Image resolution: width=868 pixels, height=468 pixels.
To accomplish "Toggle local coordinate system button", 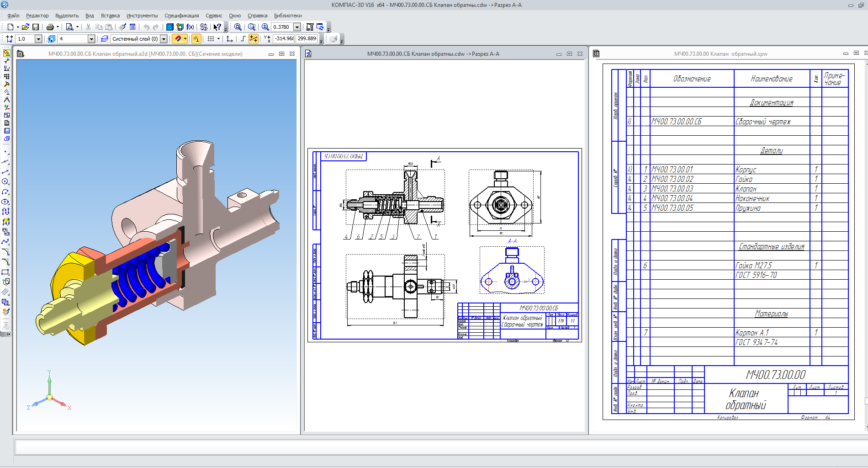I will 230,39.
